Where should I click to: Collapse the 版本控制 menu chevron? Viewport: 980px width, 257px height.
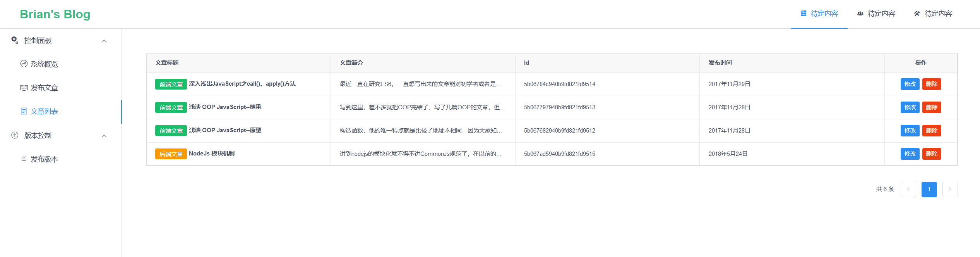tap(104, 136)
